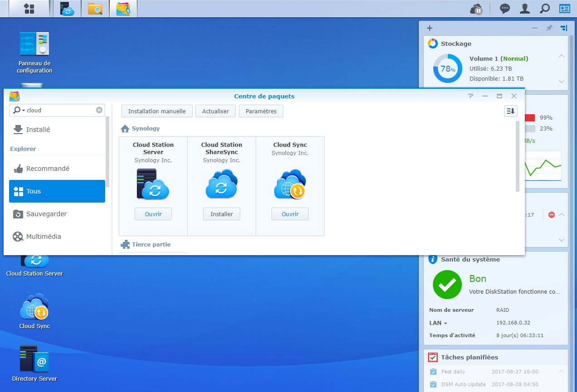Switch to Cloud Station Server taskbar app
The image size is (577, 392).
pos(67,9)
